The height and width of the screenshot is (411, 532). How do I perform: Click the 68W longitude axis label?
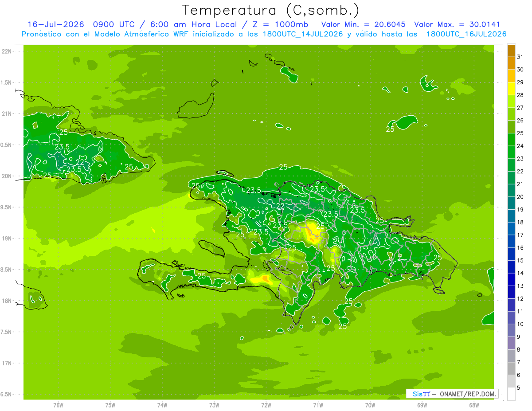point(473,405)
